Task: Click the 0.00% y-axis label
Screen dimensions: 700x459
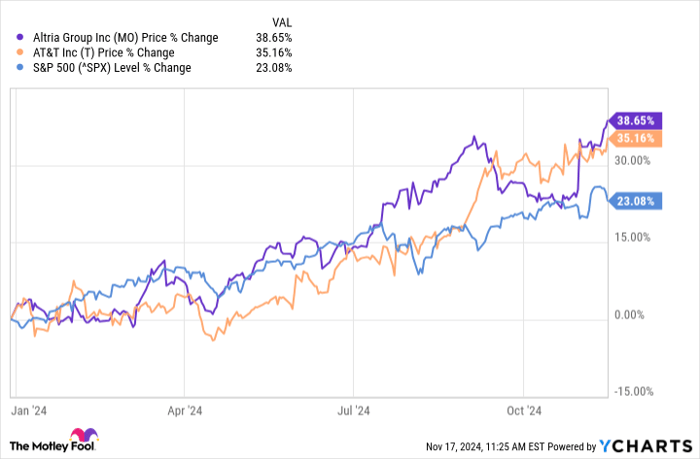Action: coord(633,315)
